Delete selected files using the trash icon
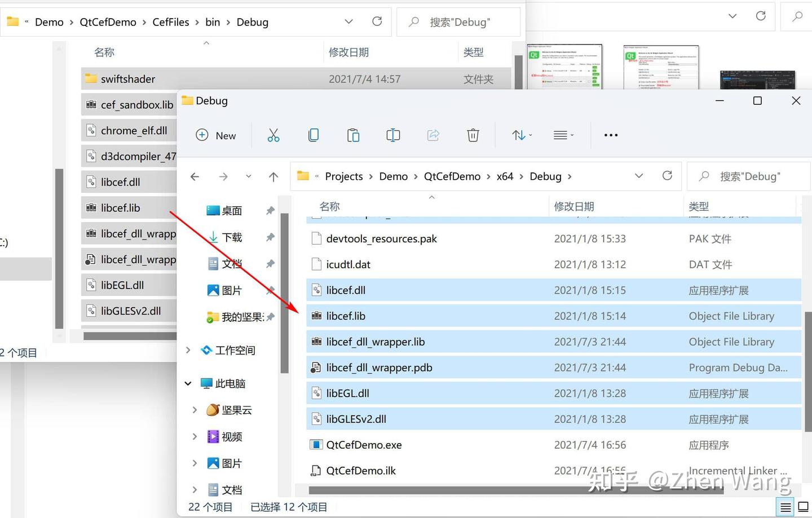Image resolution: width=812 pixels, height=518 pixels. point(473,135)
